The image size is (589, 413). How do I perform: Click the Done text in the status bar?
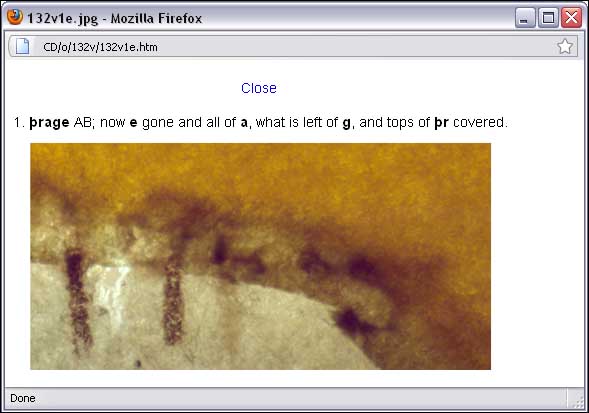pyautogui.click(x=23, y=398)
